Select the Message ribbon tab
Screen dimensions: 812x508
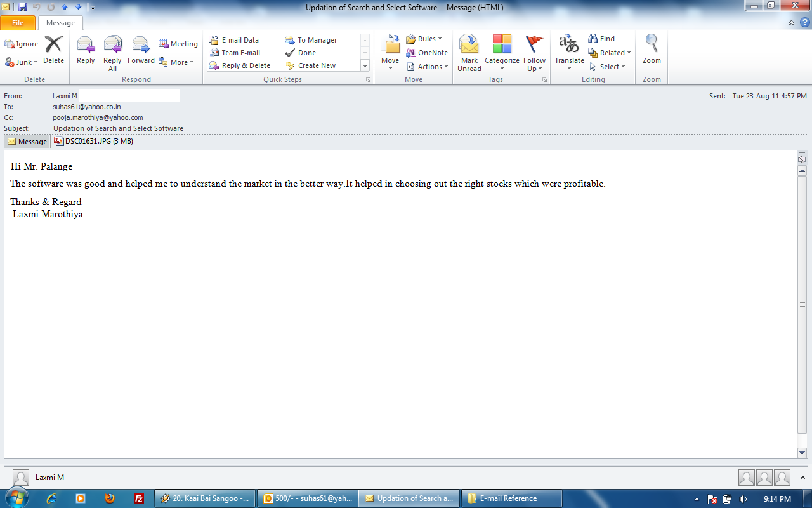point(60,23)
